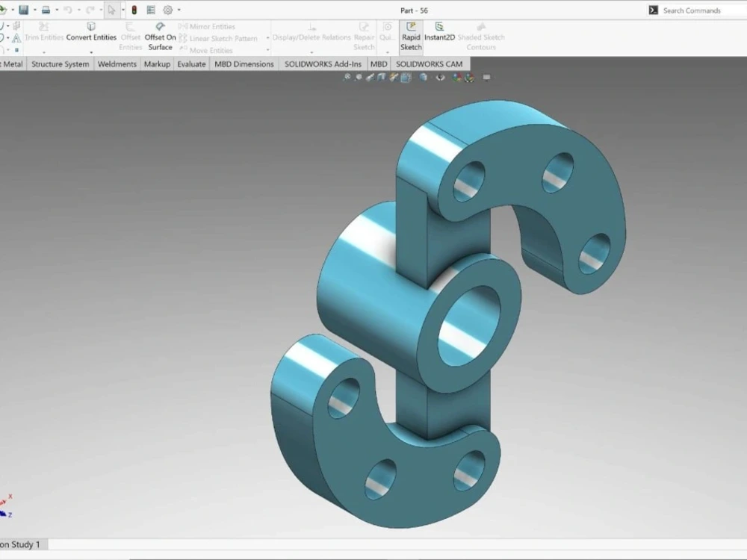Click the Undo arrow icon
747x560 pixels.
coord(68,10)
